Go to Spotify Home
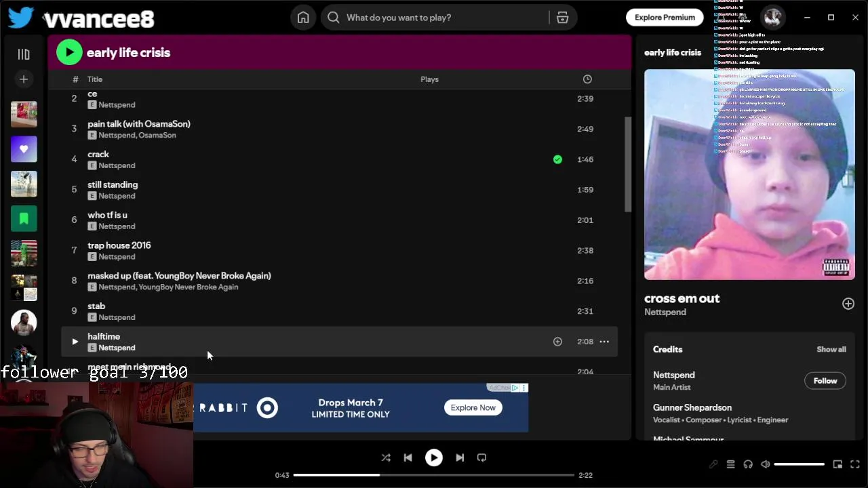This screenshot has height=488, width=868. pyautogui.click(x=303, y=18)
